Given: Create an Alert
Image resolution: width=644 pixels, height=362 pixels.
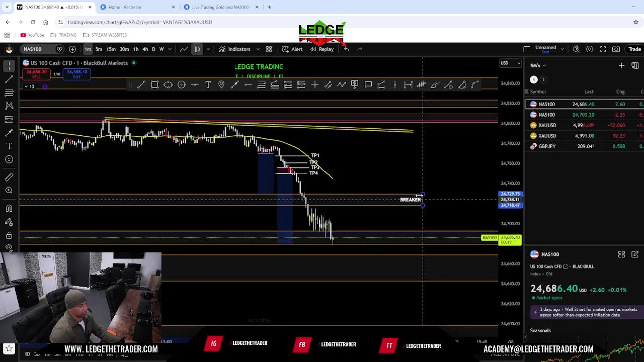Looking at the screenshot, I should click(292, 49).
